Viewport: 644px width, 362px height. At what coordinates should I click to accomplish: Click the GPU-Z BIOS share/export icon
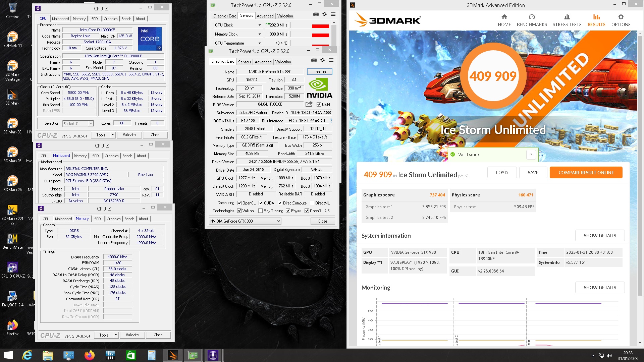[309, 104]
